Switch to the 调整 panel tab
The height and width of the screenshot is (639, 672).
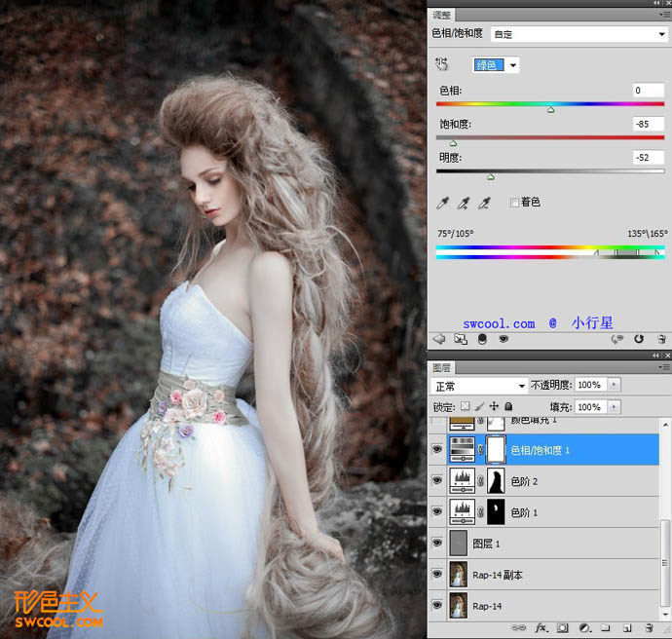point(444,15)
